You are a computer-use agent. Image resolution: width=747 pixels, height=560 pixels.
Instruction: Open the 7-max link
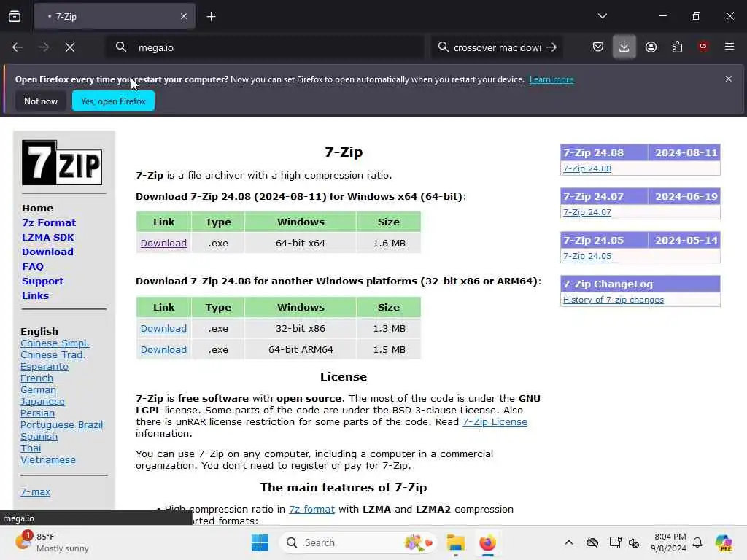click(x=35, y=492)
